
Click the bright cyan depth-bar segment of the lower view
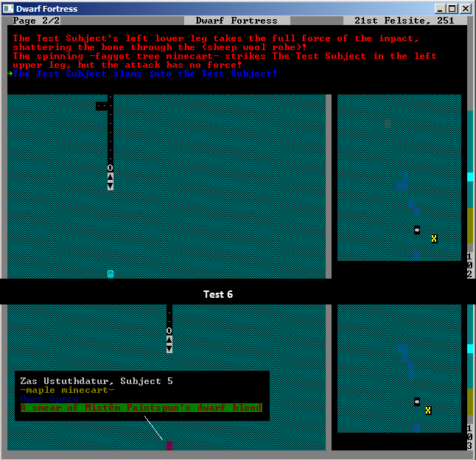[x=470, y=349]
